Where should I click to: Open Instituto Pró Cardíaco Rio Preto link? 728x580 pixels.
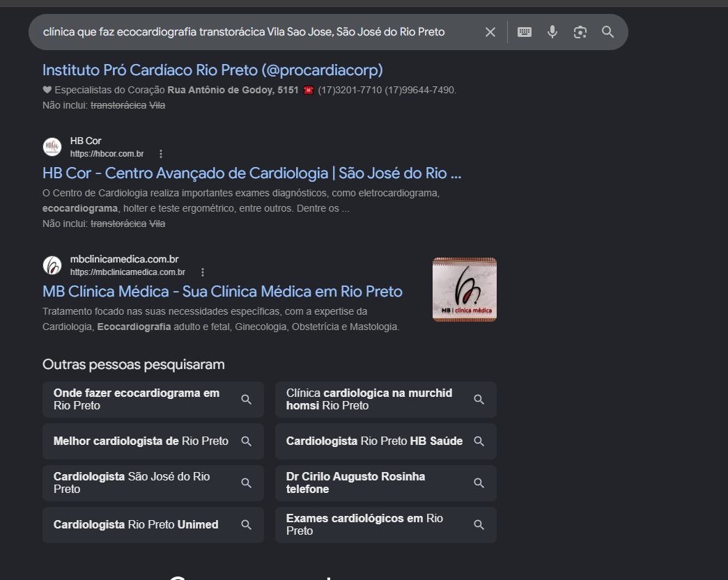point(212,70)
